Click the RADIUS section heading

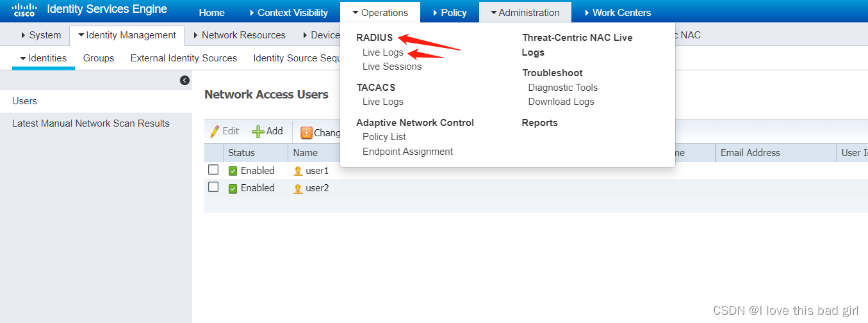pos(375,38)
